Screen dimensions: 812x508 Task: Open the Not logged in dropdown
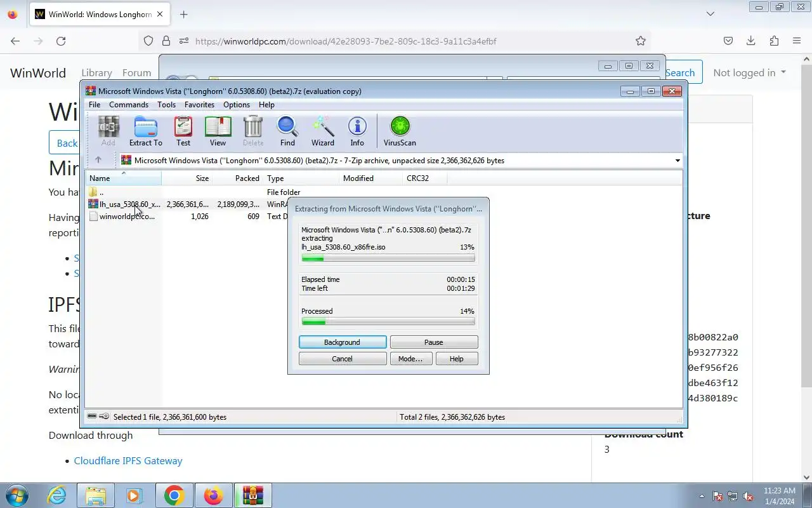pos(749,72)
